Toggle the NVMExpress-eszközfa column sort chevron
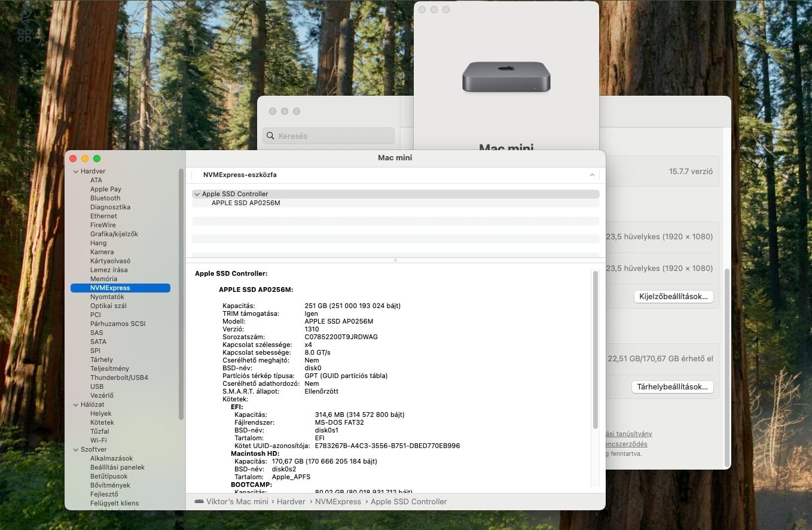The width and height of the screenshot is (812, 530). coord(592,175)
